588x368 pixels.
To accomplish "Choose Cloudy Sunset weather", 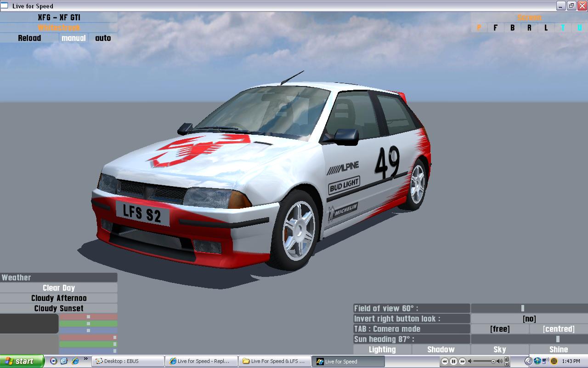I will 59,308.
